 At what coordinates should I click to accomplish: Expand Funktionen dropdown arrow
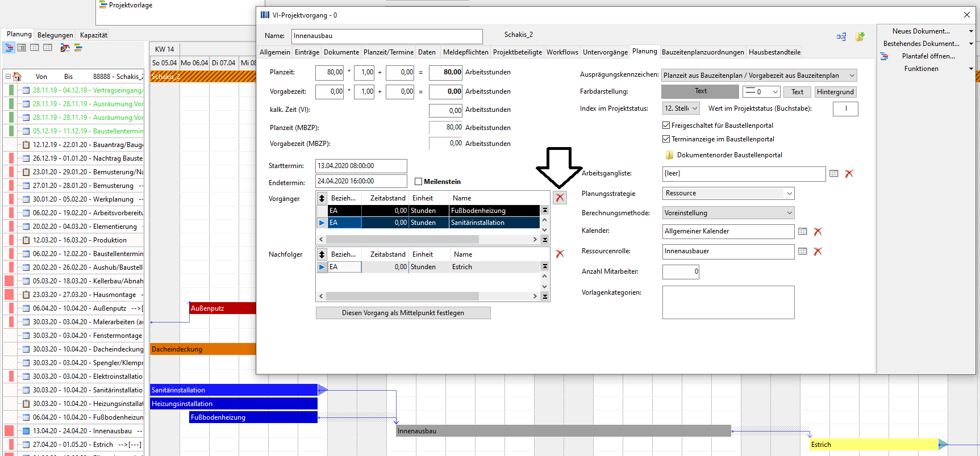(x=971, y=69)
